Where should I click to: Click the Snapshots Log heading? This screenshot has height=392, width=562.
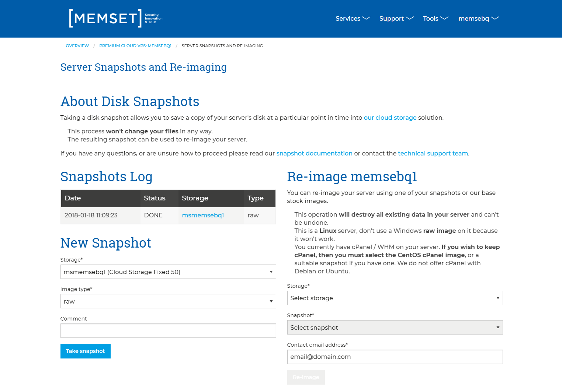click(x=107, y=176)
